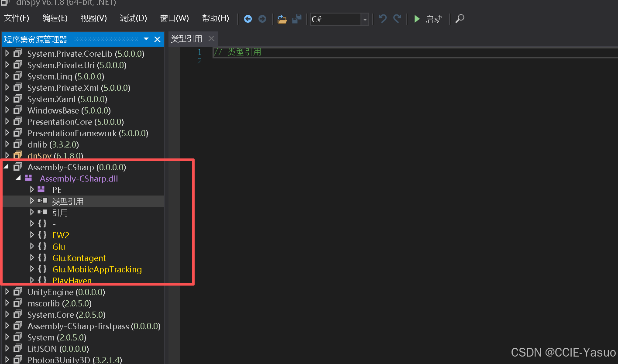Navigate back with the blue left arrow

[248, 19]
